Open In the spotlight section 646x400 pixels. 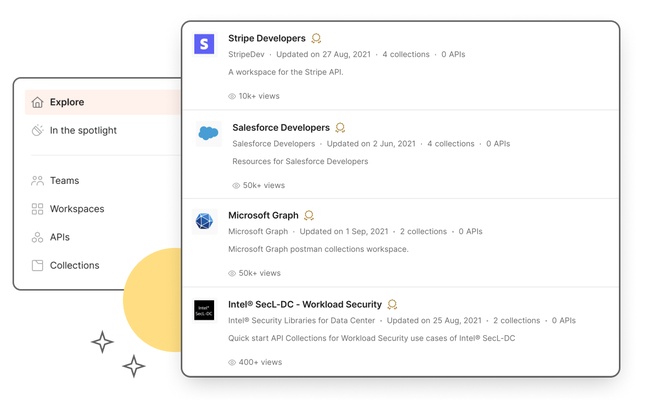(x=83, y=130)
